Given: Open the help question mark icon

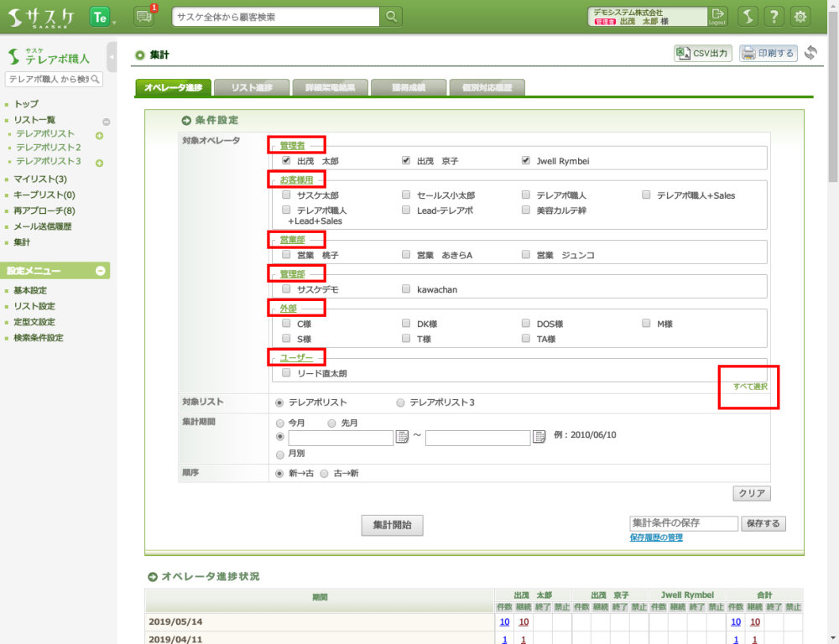Looking at the screenshot, I should [x=774, y=17].
